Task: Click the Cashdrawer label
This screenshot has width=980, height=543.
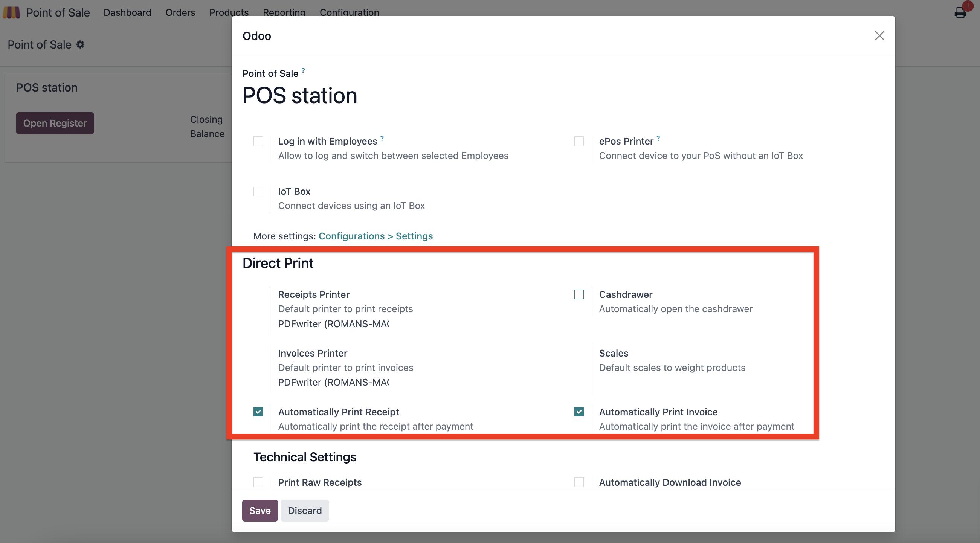Action: click(x=626, y=295)
